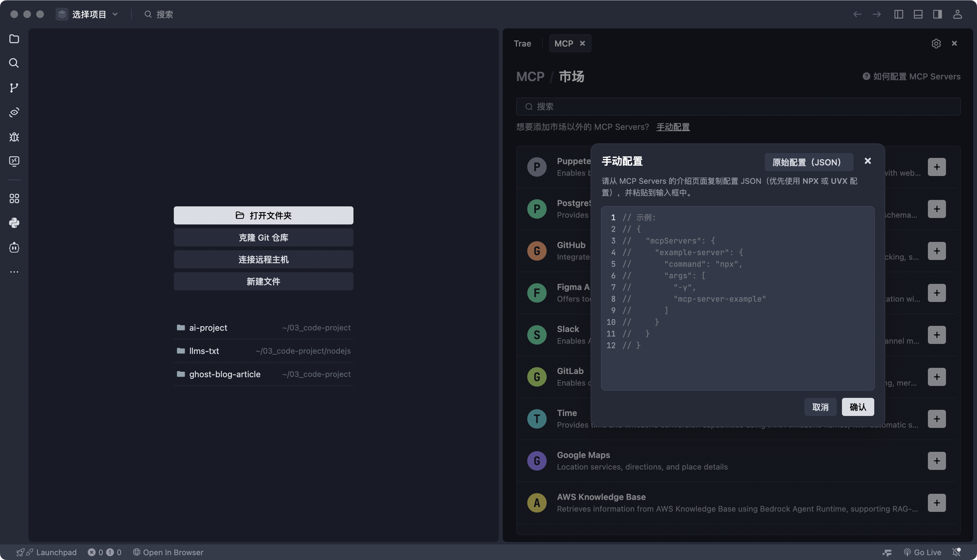Open the Python sidebar icon
This screenshot has width=977, height=560.
point(14,223)
